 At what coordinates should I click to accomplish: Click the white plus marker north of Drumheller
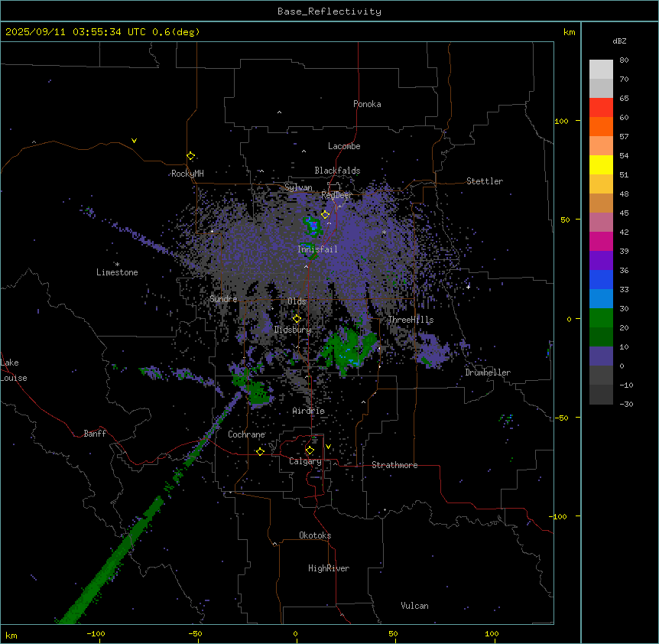click(x=468, y=287)
